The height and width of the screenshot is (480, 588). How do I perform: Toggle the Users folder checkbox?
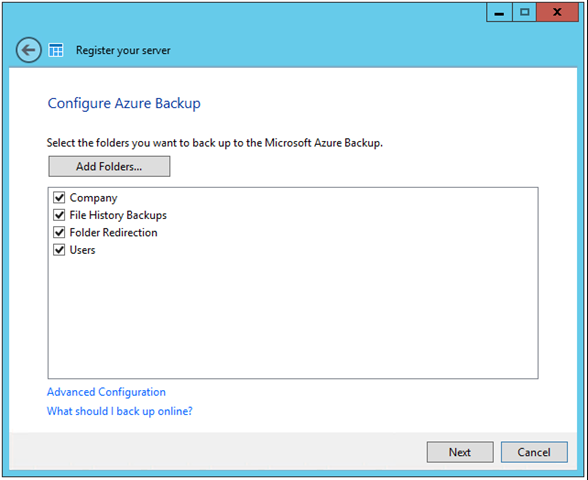[x=59, y=250]
